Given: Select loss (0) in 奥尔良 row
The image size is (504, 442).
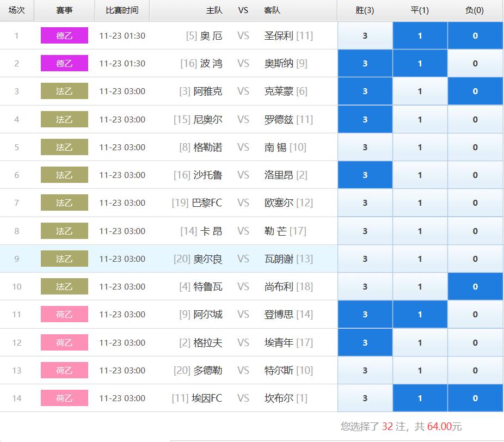Looking at the screenshot, I should pyautogui.click(x=475, y=259).
